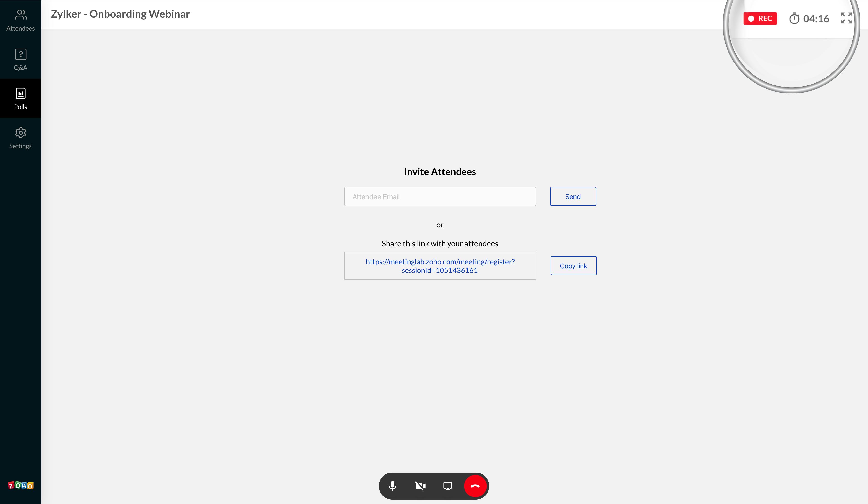Click 'Share this link with your attendees' text
The image size is (868, 504).
[x=440, y=244]
